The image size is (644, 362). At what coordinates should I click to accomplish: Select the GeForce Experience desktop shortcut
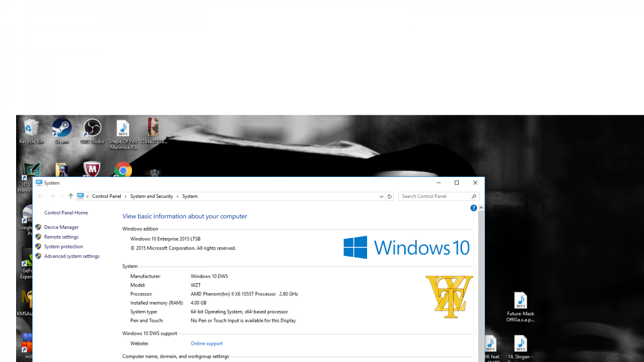pyautogui.click(x=27, y=263)
